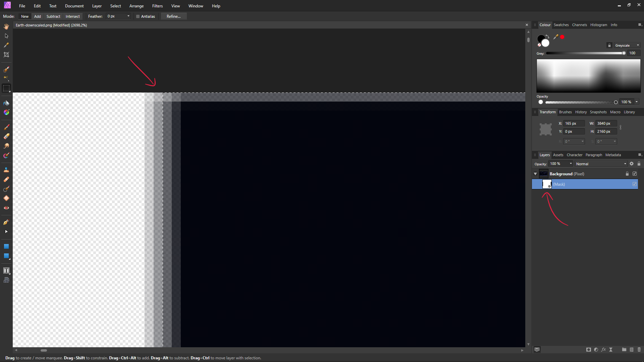Open Layer Effects fx icon

pos(603,350)
